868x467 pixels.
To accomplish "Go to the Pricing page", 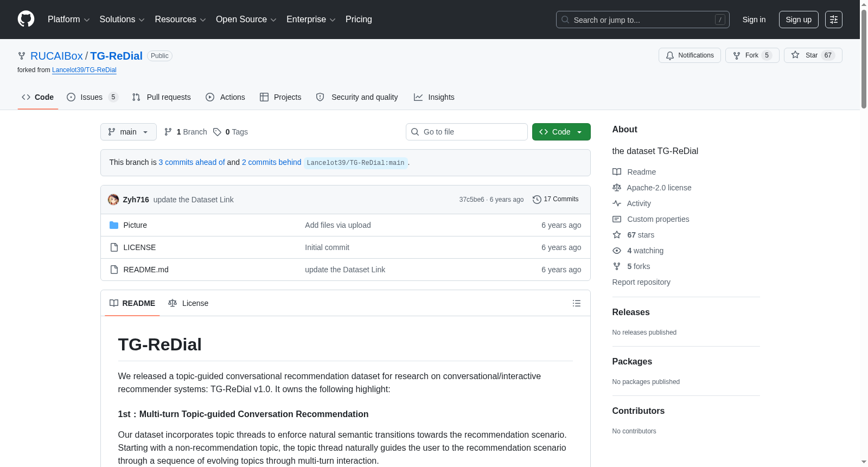I will 359,20.
